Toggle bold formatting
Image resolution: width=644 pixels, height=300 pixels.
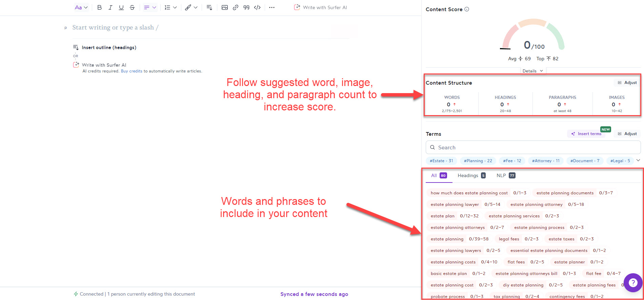tap(99, 7)
